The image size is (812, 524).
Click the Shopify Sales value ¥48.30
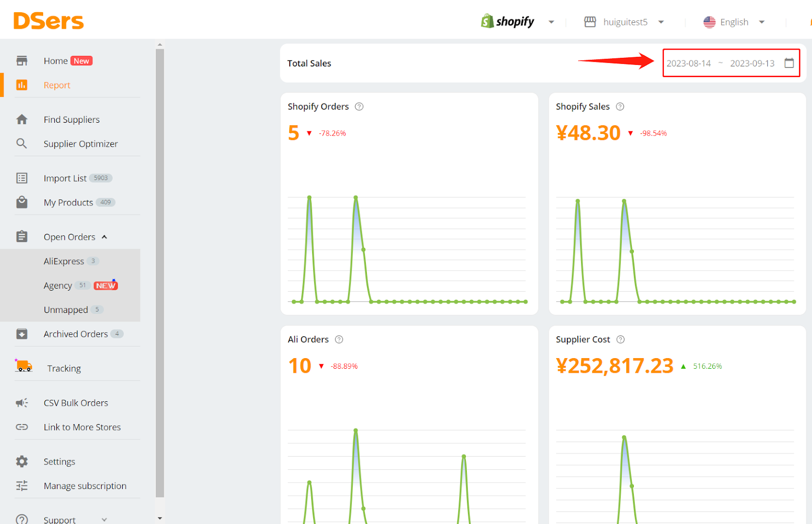coord(588,133)
